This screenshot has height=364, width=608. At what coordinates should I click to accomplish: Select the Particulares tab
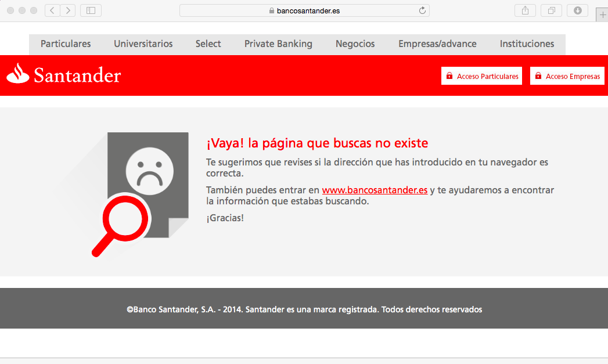tap(66, 44)
